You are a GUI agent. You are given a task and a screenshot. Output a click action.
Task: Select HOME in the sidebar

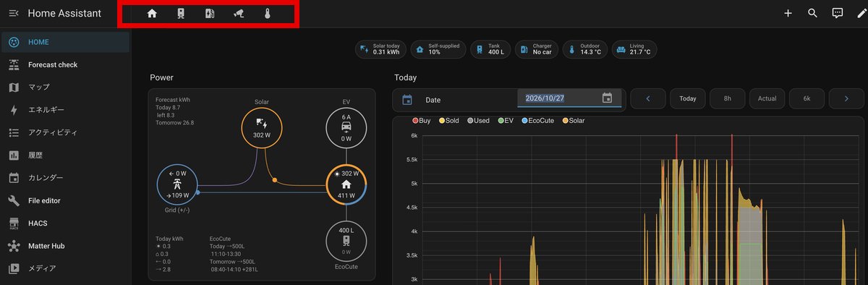tap(66, 42)
